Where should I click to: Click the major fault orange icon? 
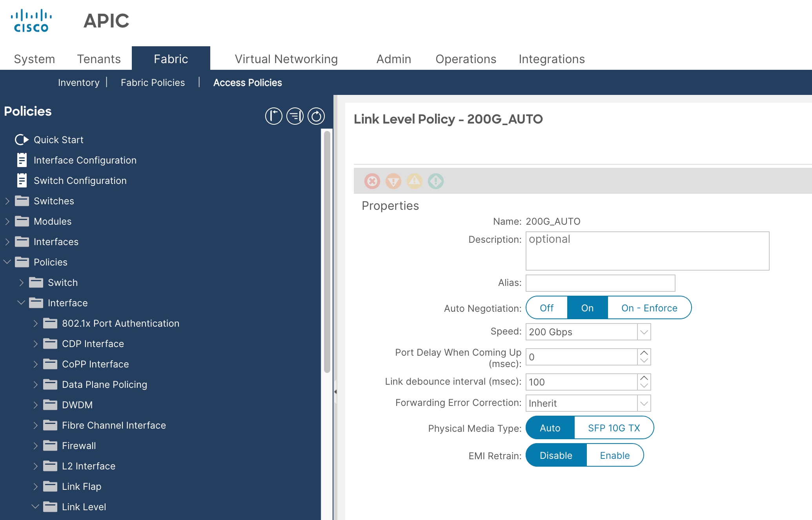coord(393,181)
